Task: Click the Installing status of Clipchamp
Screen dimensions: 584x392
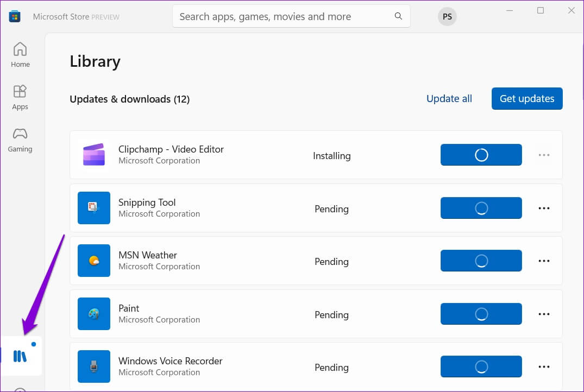Action: (x=332, y=156)
